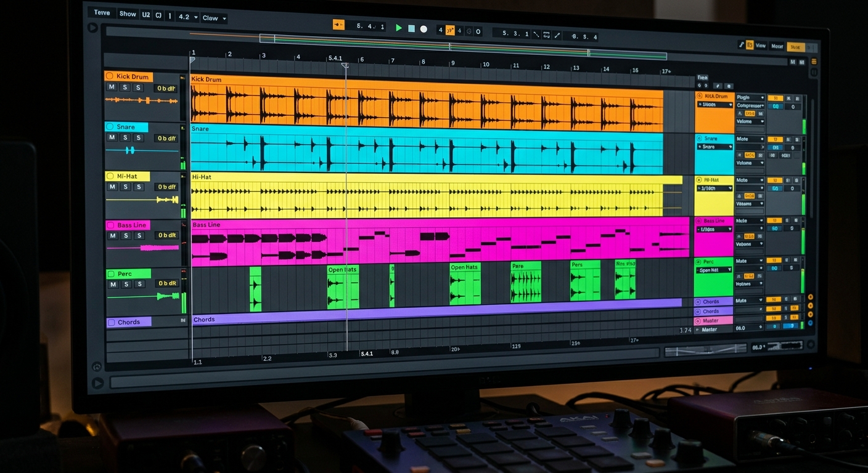Click the loop brace icon near the position display

(546, 34)
